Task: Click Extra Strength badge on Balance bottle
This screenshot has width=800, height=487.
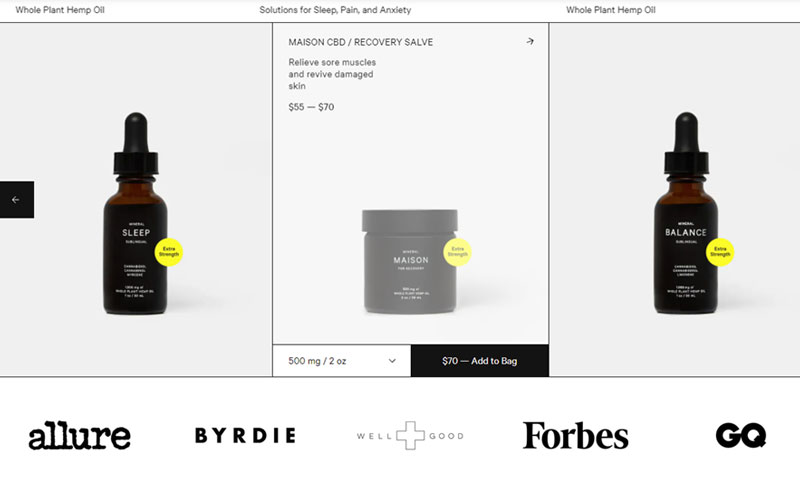Action: coord(720,252)
